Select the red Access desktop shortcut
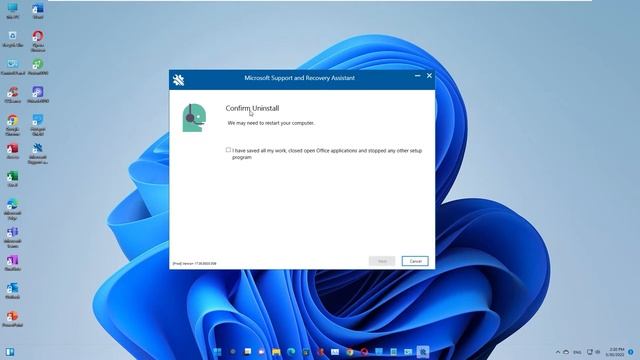The width and height of the screenshot is (640, 360). click(x=13, y=151)
